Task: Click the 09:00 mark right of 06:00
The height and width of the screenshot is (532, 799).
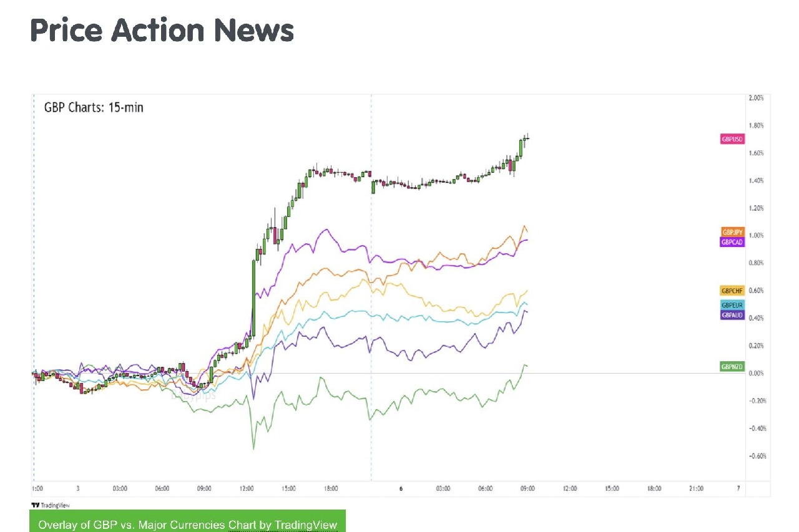Action: point(204,488)
